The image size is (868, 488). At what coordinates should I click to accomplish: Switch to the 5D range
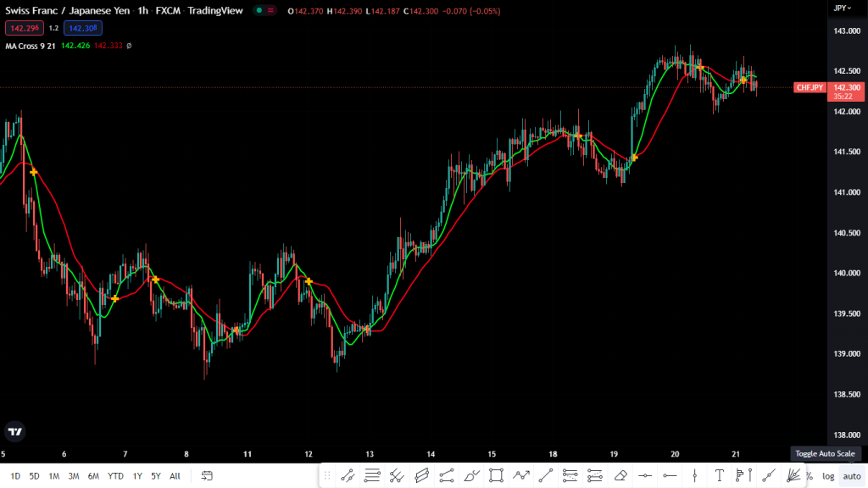pos(34,476)
